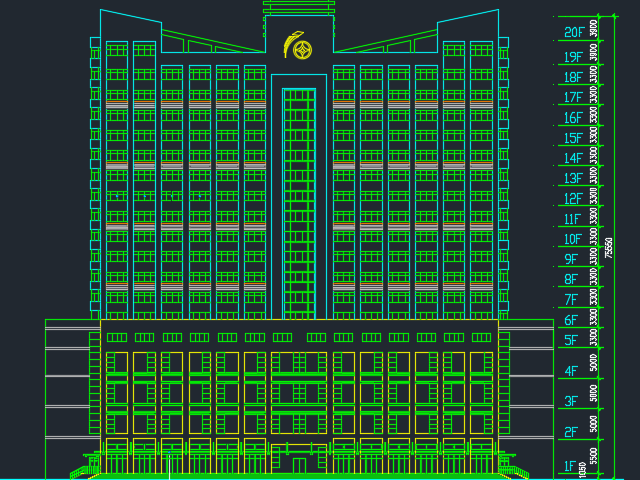Click the 3900 dimension beside 20F

tap(594, 29)
